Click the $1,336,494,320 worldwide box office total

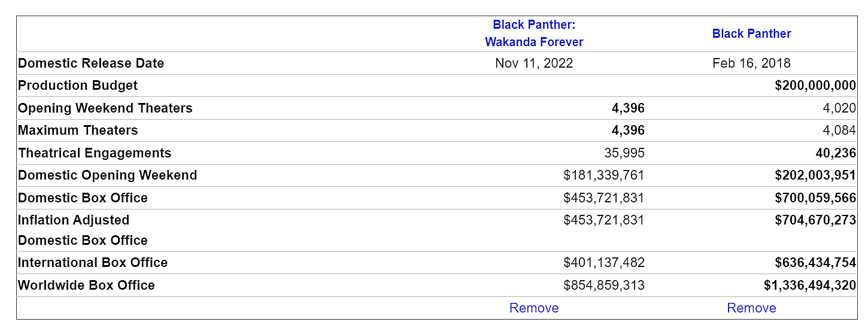[810, 286]
